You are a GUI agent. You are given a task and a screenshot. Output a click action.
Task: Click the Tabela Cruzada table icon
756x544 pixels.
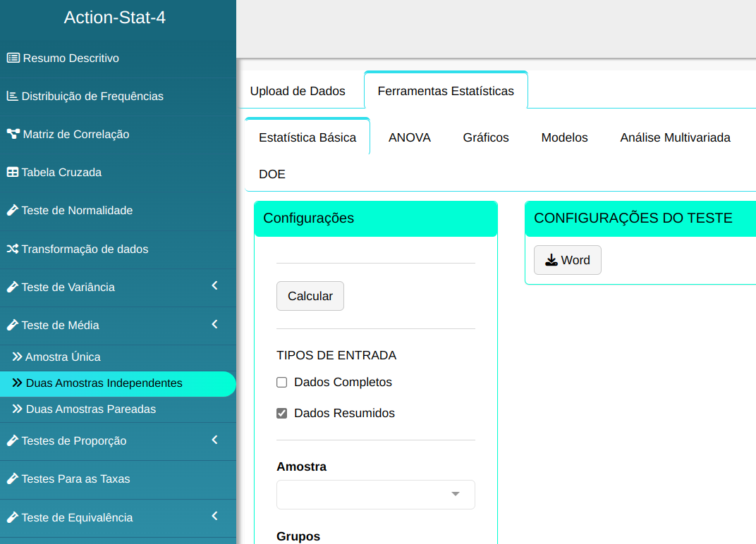(12, 172)
